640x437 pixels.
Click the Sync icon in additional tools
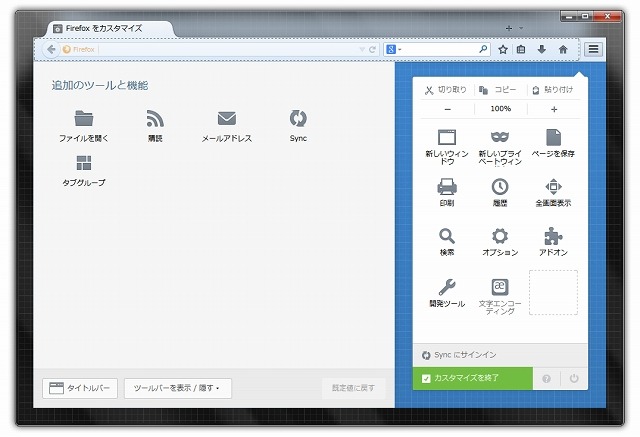click(298, 118)
